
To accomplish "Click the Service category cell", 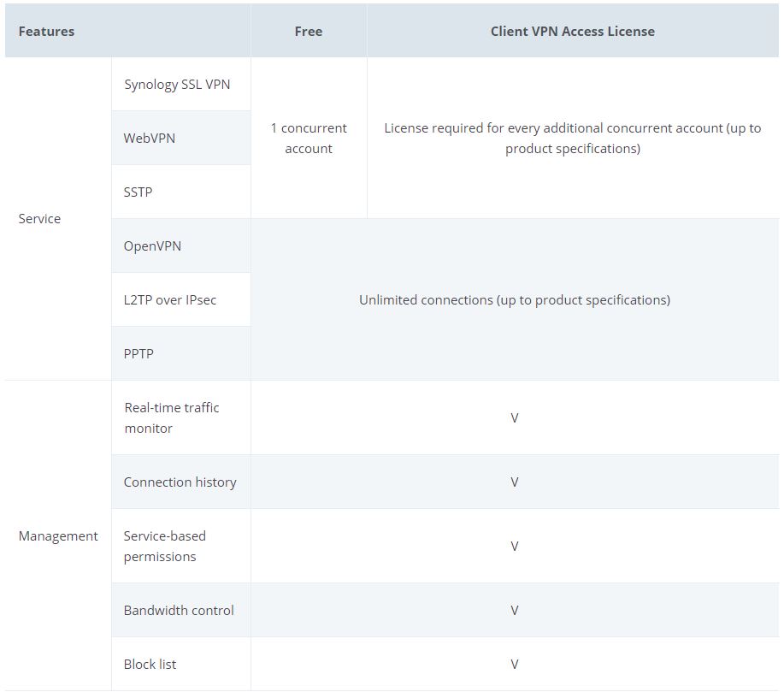I will pyautogui.click(x=39, y=219).
